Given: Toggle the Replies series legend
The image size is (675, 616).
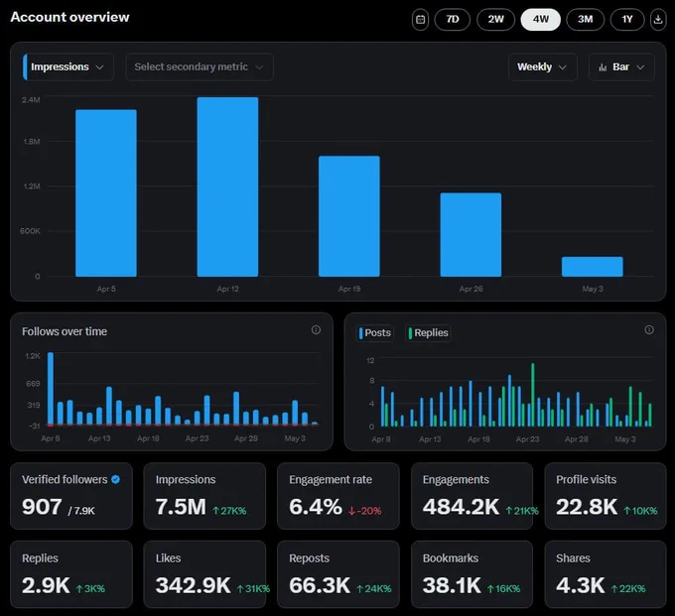Looking at the screenshot, I should pyautogui.click(x=429, y=333).
